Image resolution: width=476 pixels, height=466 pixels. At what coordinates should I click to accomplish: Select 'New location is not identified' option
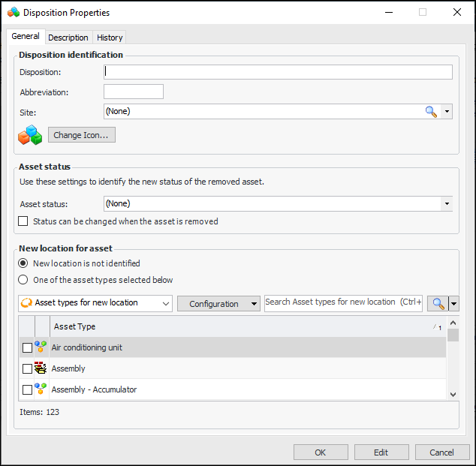(x=24, y=263)
